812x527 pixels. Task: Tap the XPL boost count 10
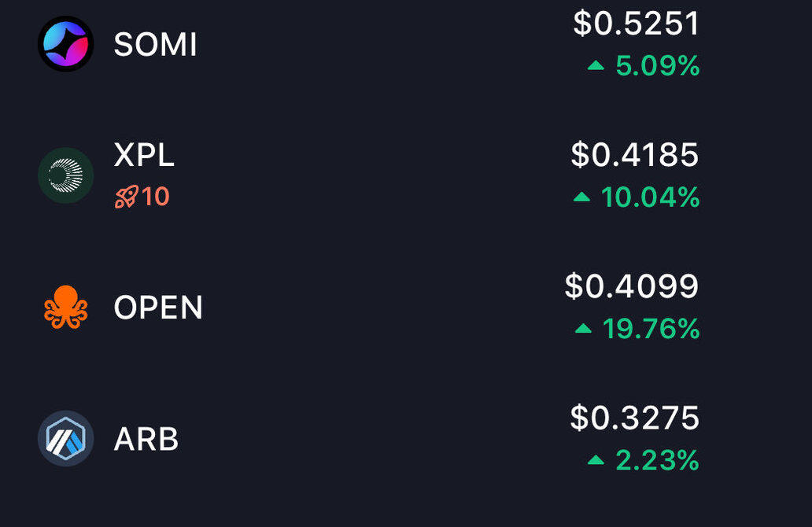156,197
